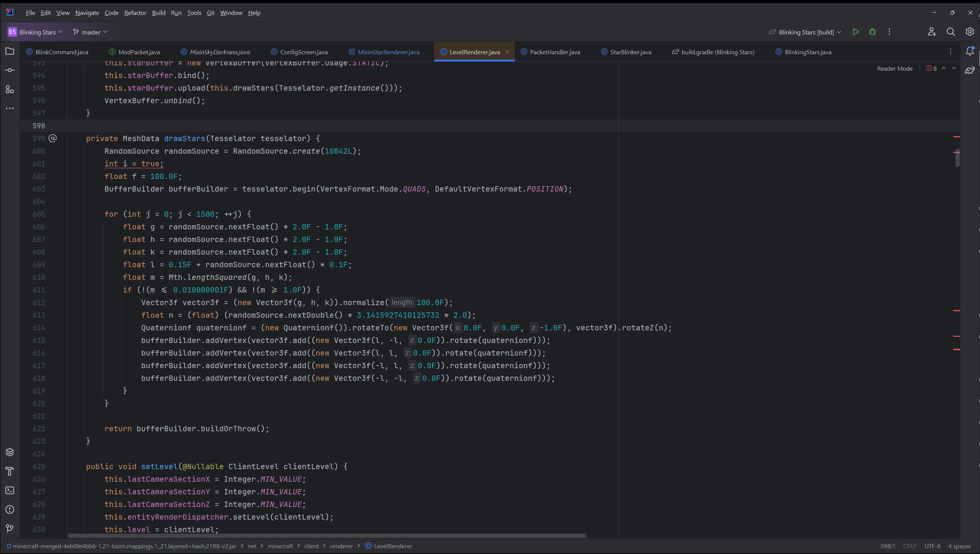Open the Commit tool window icon
The width and height of the screenshot is (980, 554).
pyautogui.click(x=10, y=70)
